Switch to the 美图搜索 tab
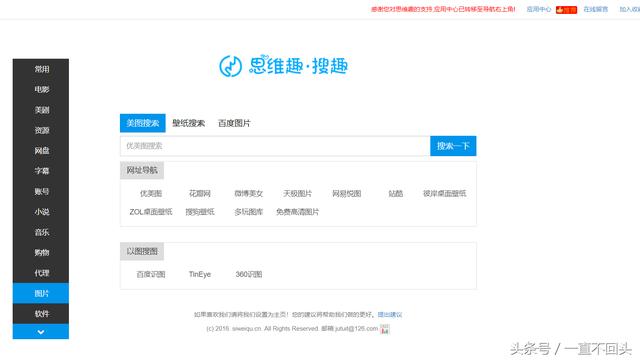640x360 pixels. tap(142, 123)
